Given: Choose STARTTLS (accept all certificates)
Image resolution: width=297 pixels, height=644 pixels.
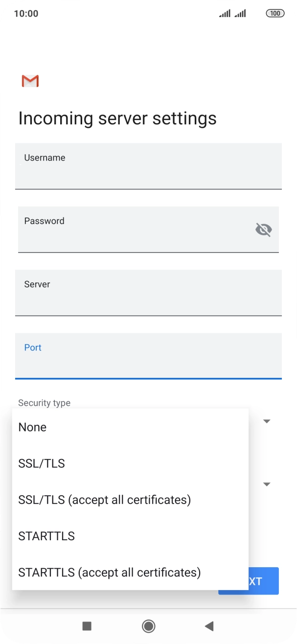Looking at the screenshot, I should tap(110, 572).
